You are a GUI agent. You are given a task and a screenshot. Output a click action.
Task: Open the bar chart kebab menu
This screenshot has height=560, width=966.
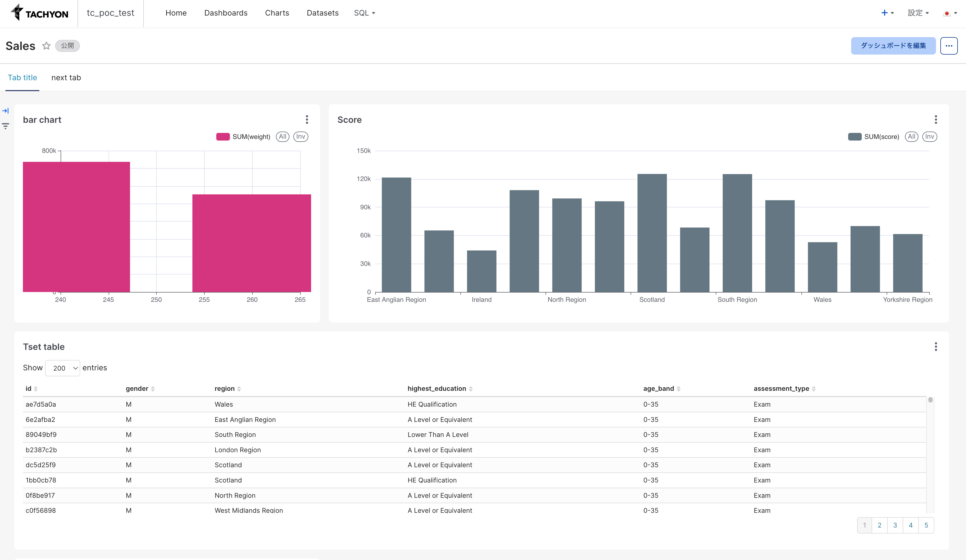[x=307, y=120]
